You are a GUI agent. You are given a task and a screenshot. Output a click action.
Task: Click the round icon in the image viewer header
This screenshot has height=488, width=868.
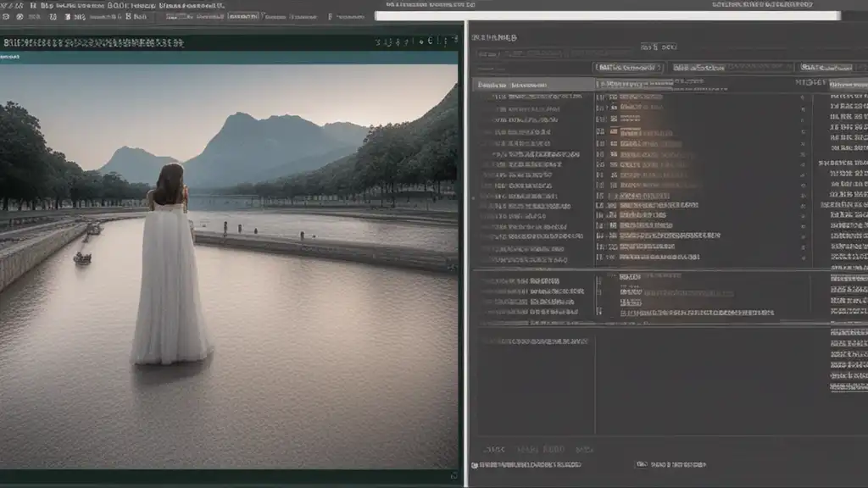coord(431,41)
